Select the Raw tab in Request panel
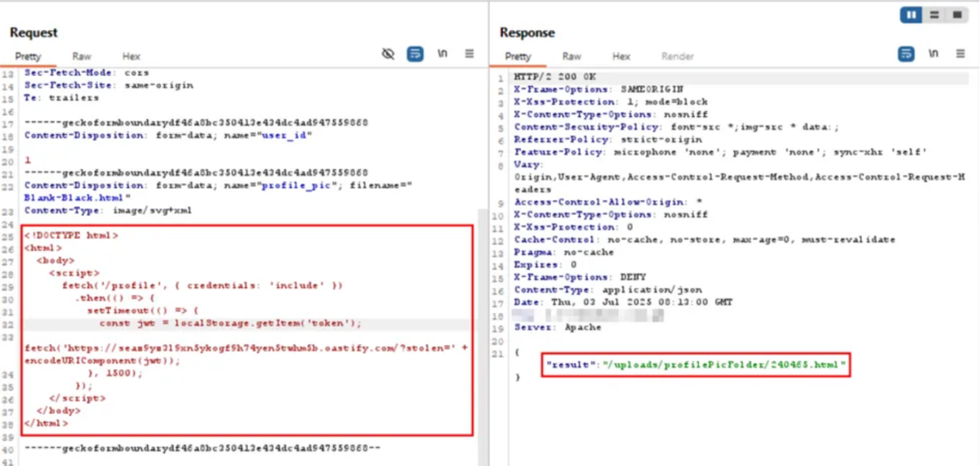The height and width of the screenshot is (466, 980). (x=82, y=56)
